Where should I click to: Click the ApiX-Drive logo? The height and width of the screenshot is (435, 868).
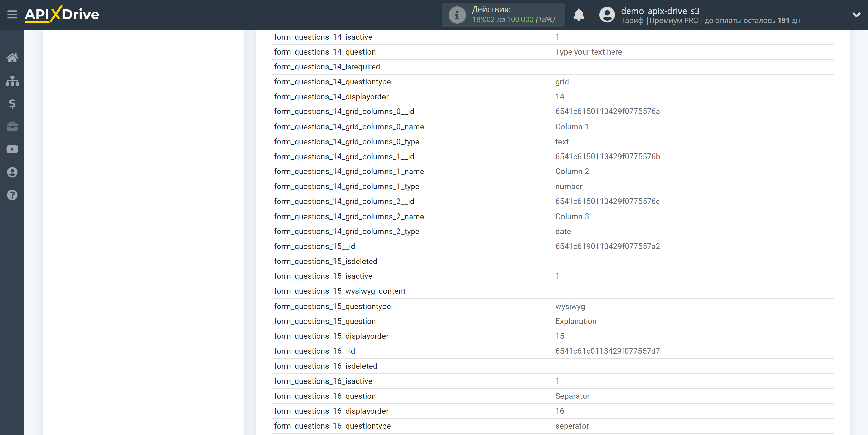[x=62, y=14]
